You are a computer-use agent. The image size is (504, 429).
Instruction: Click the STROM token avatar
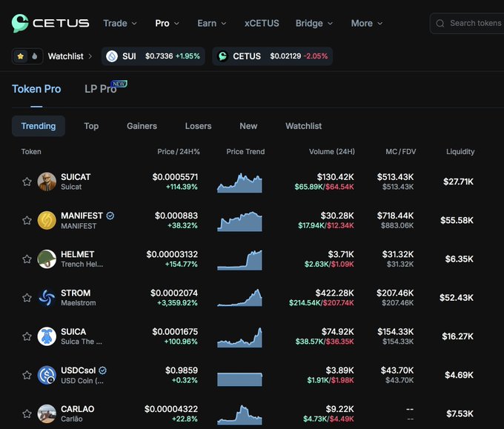click(x=47, y=298)
